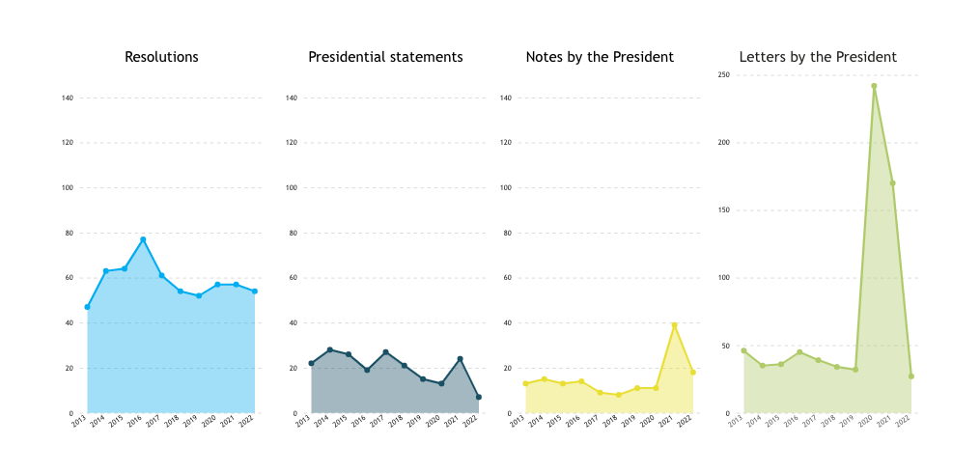Click the 140 axis label in Resolutions chart
This screenshot has width=980, height=473.
(70, 98)
